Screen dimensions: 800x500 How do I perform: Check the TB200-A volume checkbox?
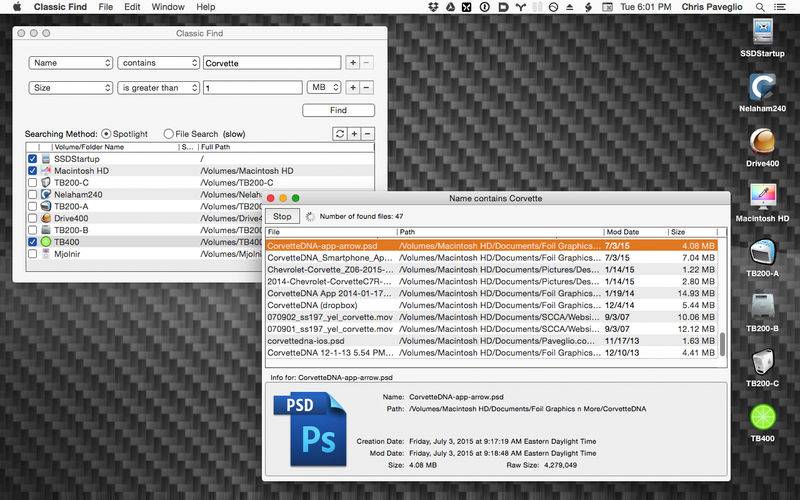click(x=33, y=207)
